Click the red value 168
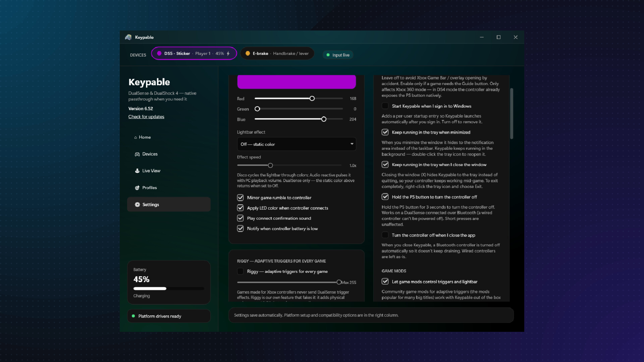This screenshot has height=362, width=644. coord(353,99)
